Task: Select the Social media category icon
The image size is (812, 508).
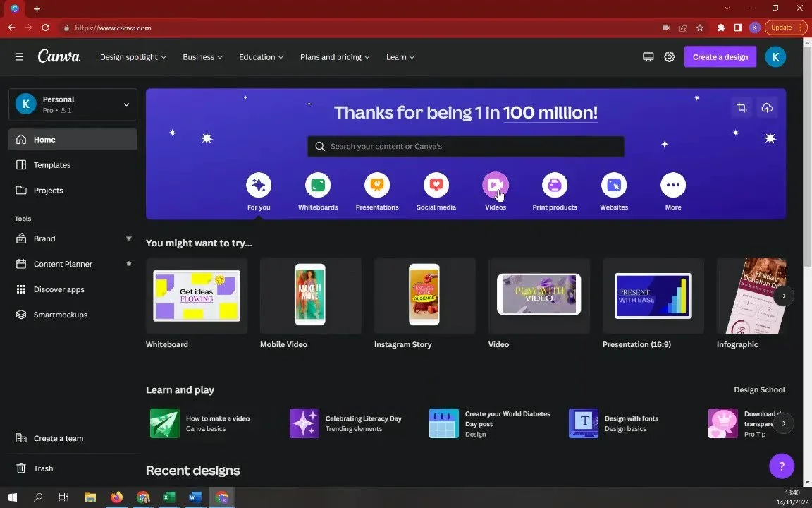Action: click(436, 185)
